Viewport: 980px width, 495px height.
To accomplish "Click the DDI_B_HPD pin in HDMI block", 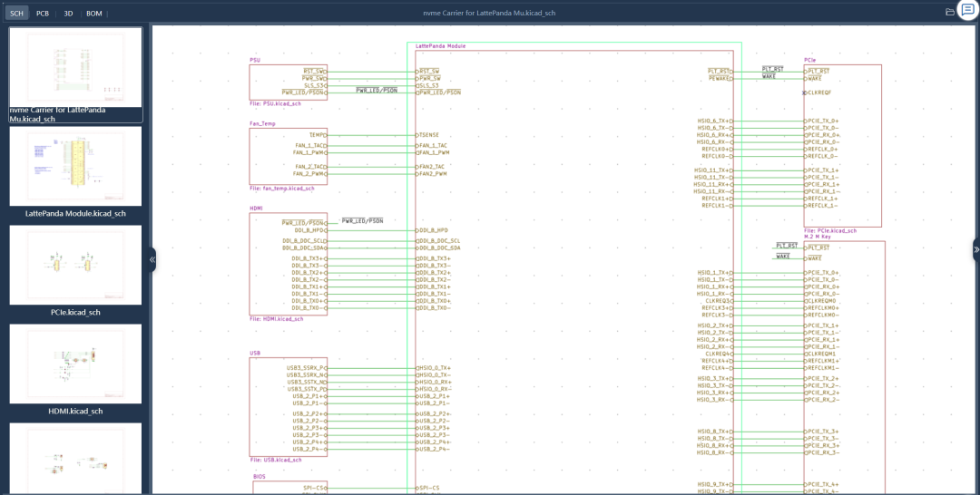I will coord(310,230).
